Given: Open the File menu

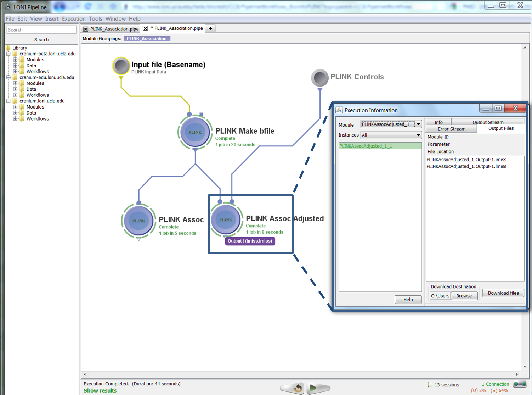Looking at the screenshot, I should point(10,19).
